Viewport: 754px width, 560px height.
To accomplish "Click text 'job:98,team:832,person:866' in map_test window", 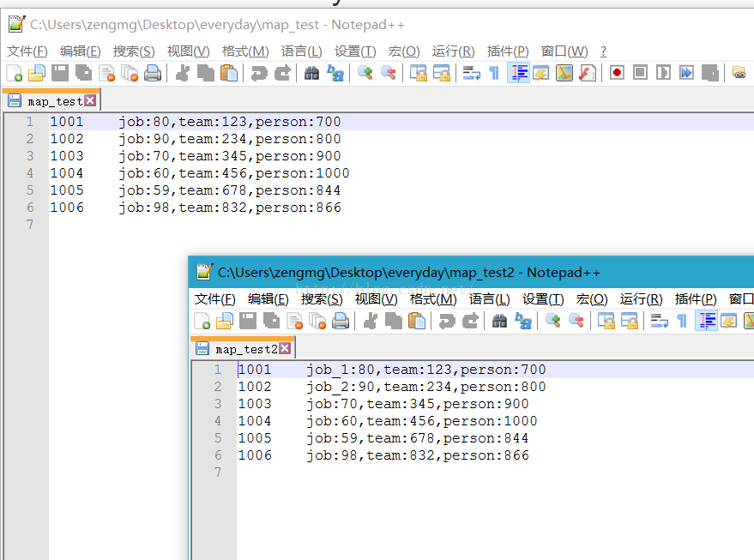I will pyautogui.click(x=230, y=208).
